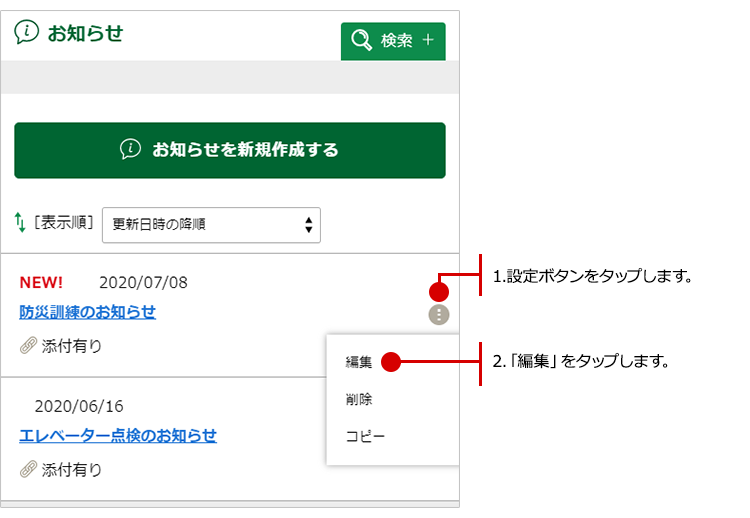
Task: Choose 削除 in the context menu
Action: click(359, 399)
